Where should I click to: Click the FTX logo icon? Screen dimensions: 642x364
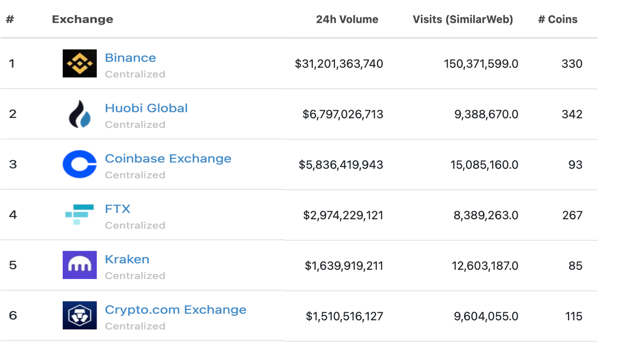click(x=80, y=214)
